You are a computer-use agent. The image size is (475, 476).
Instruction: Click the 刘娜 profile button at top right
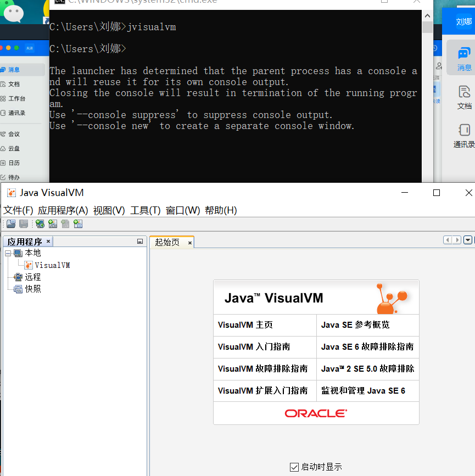tap(464, 21)
